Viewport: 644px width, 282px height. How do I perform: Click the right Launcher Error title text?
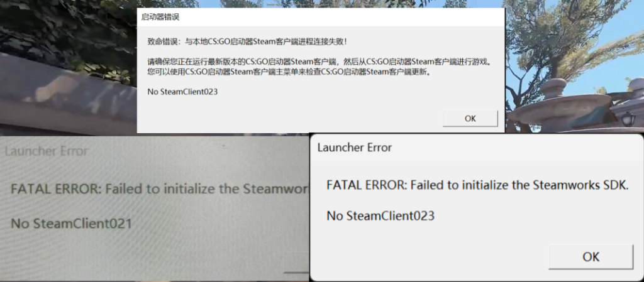coord(355,147)
